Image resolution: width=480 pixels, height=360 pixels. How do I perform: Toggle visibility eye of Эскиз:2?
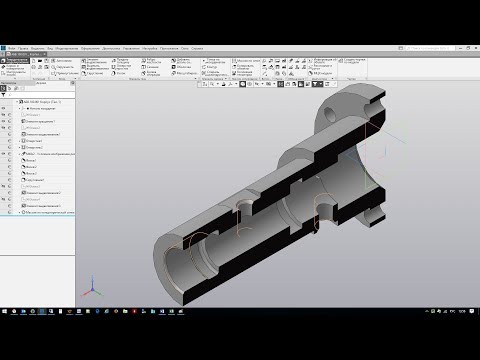pyautogui.click(x=3, y=128)
